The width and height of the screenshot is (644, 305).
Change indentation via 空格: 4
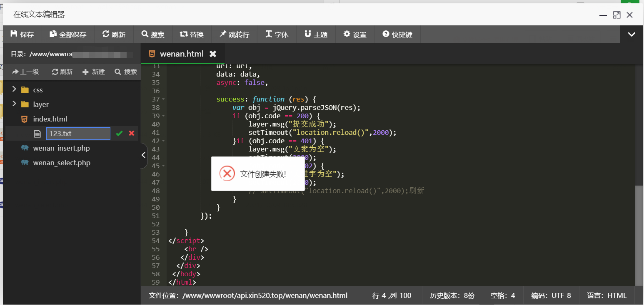click(x=503, y=296)
